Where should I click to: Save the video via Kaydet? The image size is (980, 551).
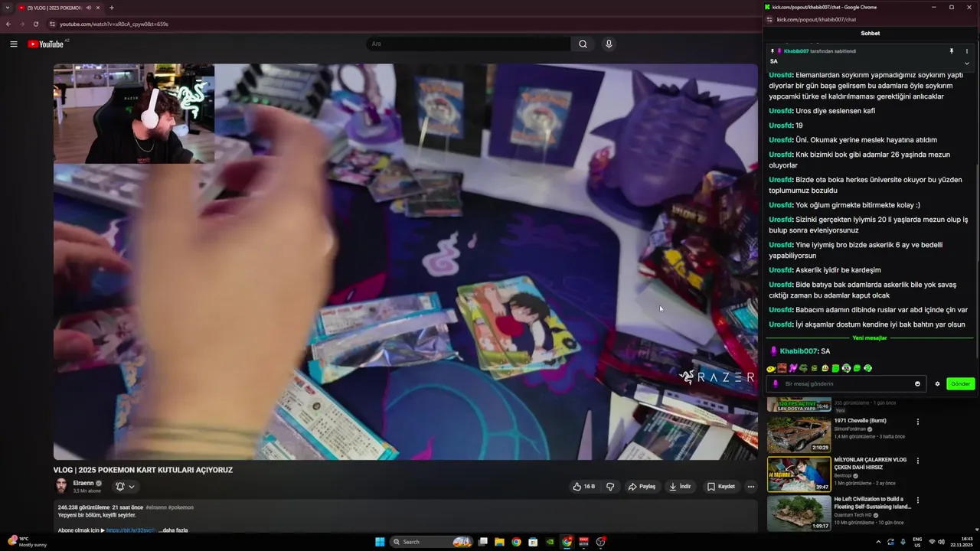pos(721,486)
